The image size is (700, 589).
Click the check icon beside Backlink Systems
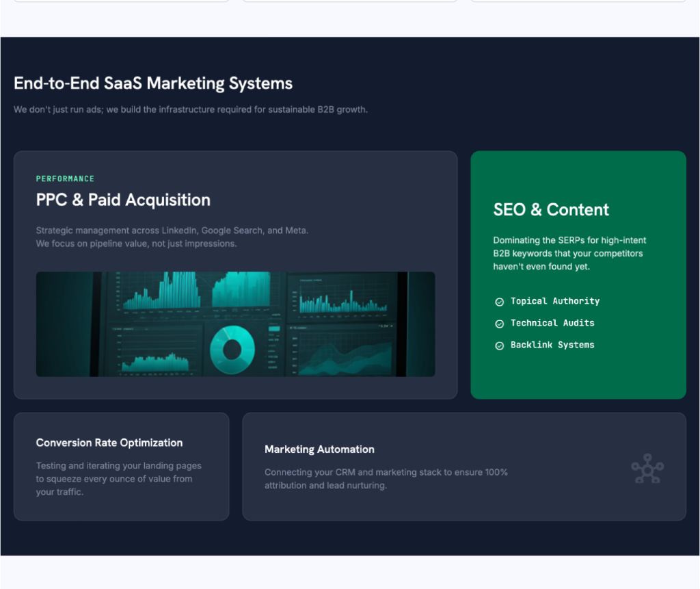click(x=500, y=346)
